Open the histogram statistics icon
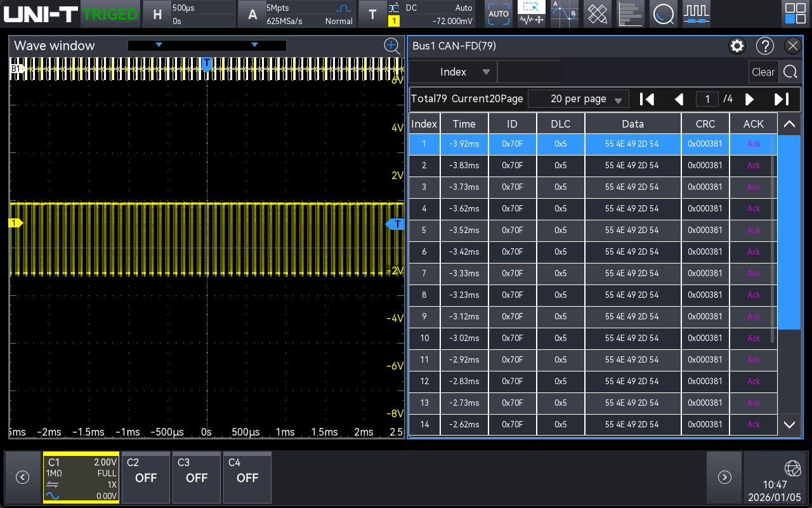The image size is (812, 508). [x=631, y=14]
